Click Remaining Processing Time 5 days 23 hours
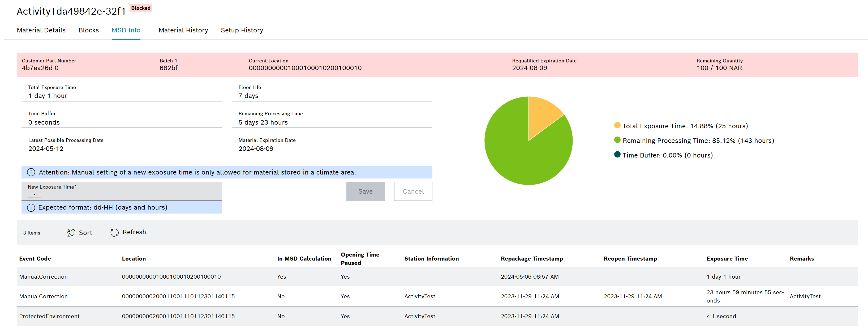 coord(263,122)
